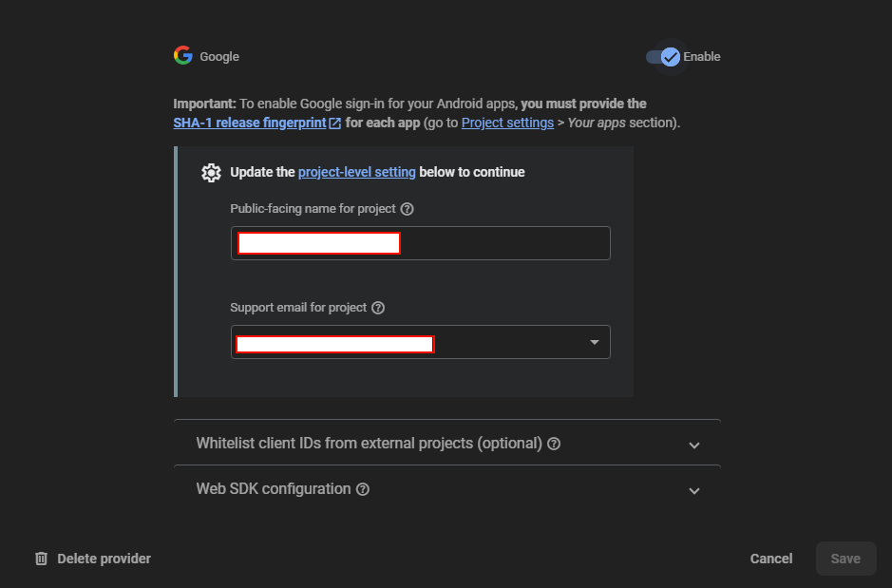The width and height of the screenshot is (892, 588).
Task: Open the project-level setting link
Action: [x=357, y=172]
